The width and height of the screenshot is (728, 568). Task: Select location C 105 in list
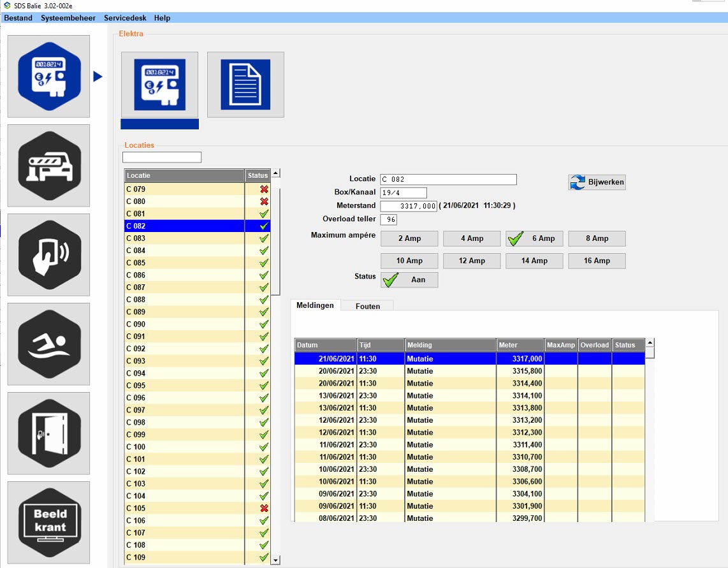tap(198, 508)
